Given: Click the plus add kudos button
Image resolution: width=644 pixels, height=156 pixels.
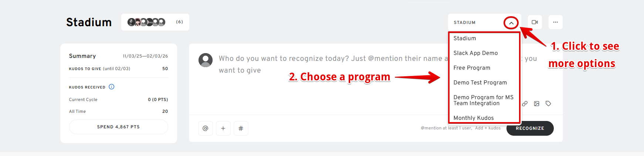Looking at the screenshot, I should pyautogui.click(x=223, y=128).
